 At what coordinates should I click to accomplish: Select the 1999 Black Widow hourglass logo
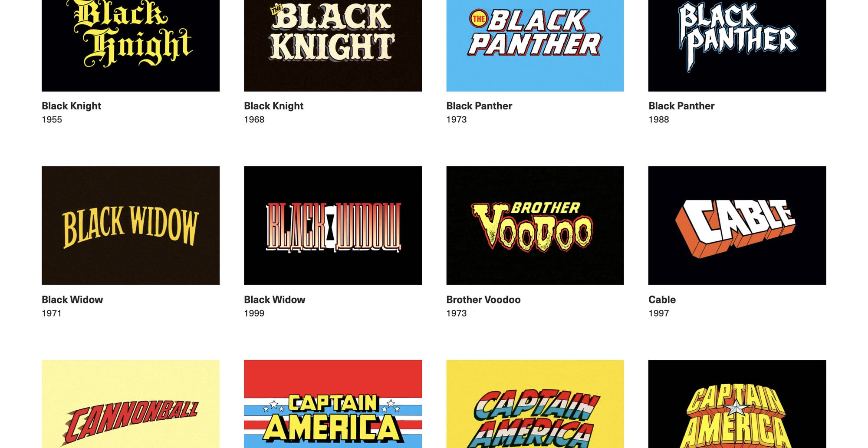pos(333,225)
